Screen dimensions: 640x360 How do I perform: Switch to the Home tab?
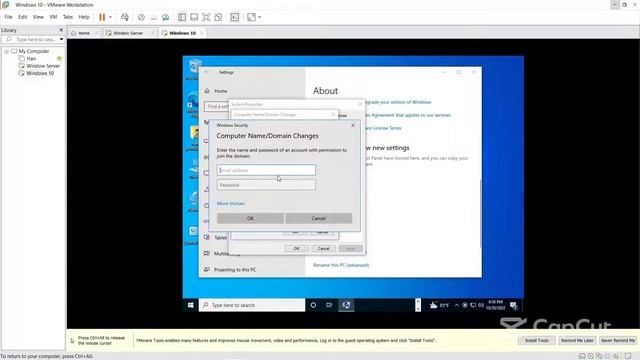pyautogui.click(x=84, y=33)
